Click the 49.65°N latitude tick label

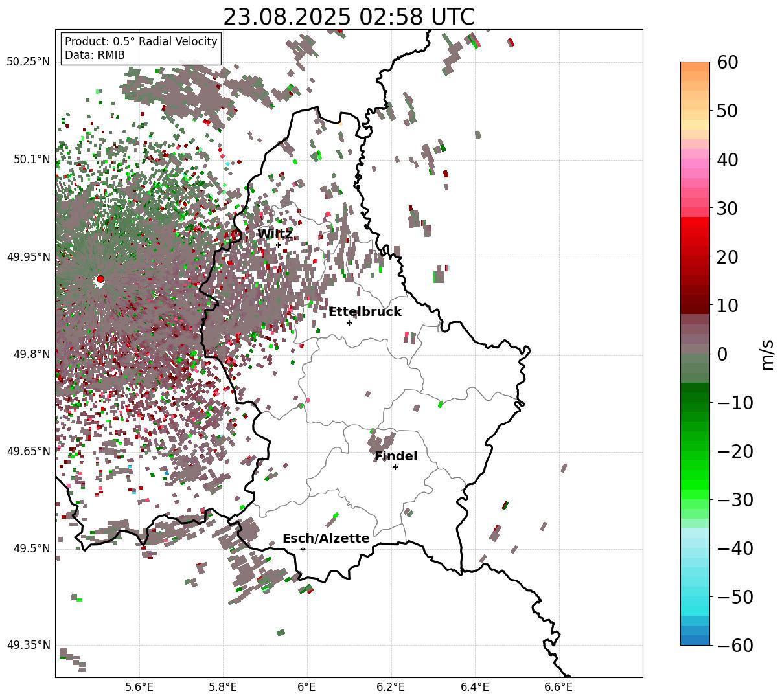pyautogui.click(x=28, y=451)
